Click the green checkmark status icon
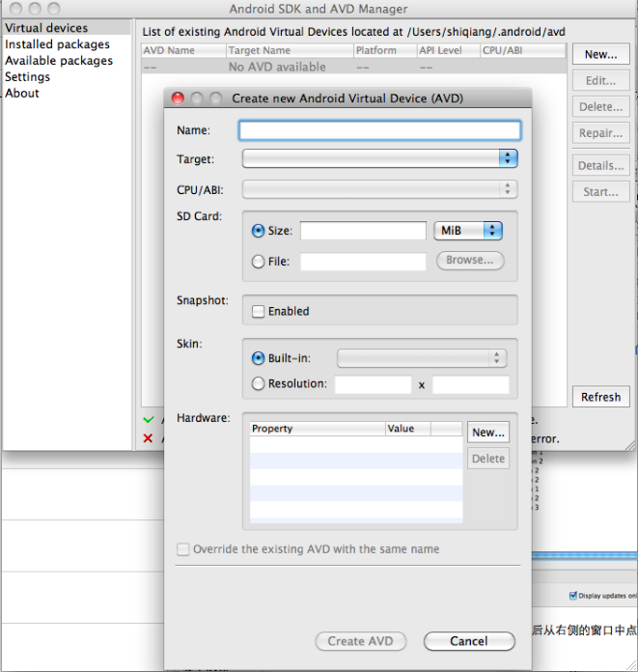The image size is (638, 672). tap(149, 420)
